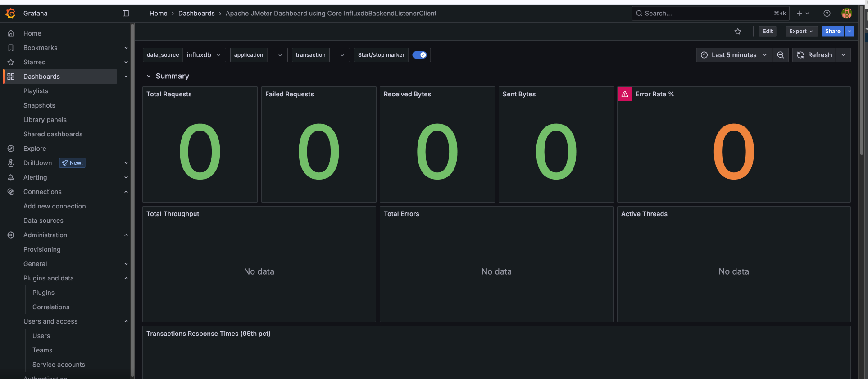Image resolution: width=868 pixels, height=379 pixels.
Task: Click the clock icon in time picker
Action: pyautogui.click(x=704, y=55)
